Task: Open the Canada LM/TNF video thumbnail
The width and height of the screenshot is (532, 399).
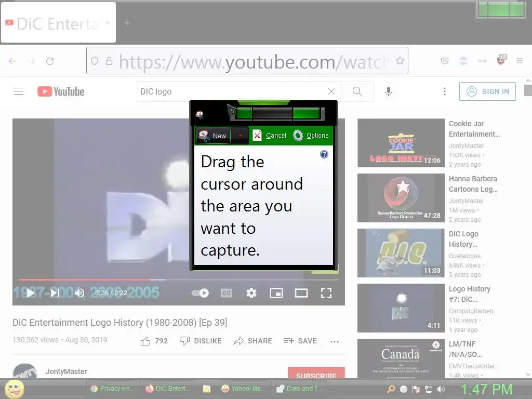Action: [401, 358]
